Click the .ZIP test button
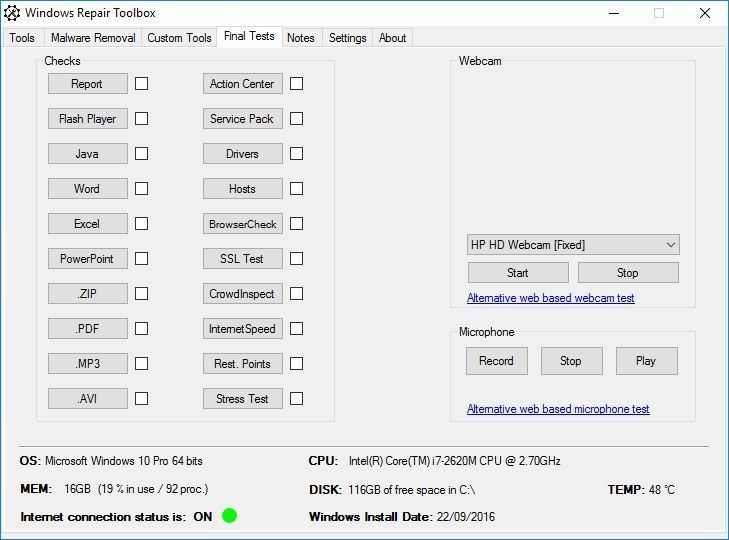The height and width of the screenshot is (540, 729). 87,293
